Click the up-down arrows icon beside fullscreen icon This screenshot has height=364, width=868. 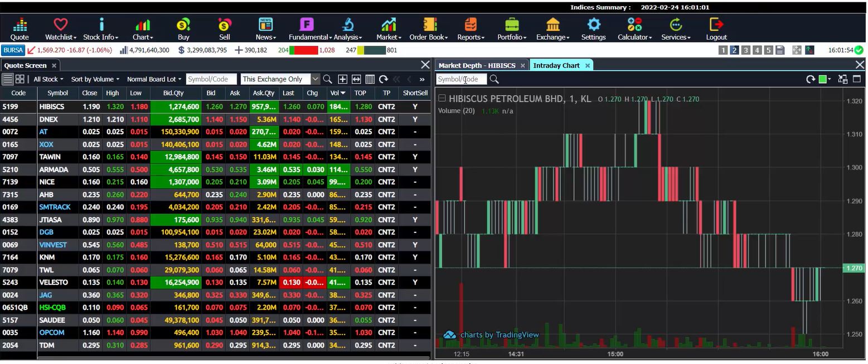(809, 50)
